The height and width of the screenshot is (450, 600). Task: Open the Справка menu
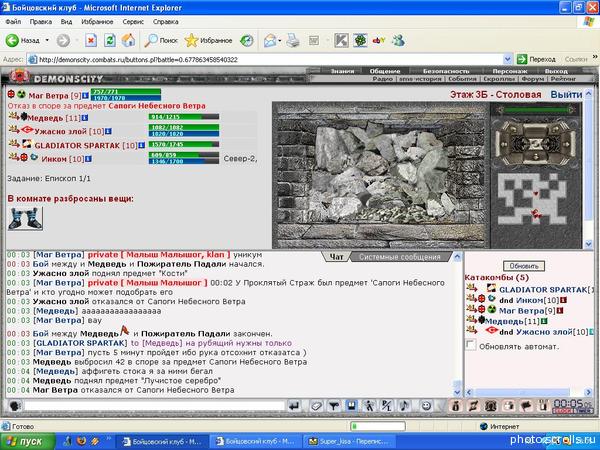point(166,22)
